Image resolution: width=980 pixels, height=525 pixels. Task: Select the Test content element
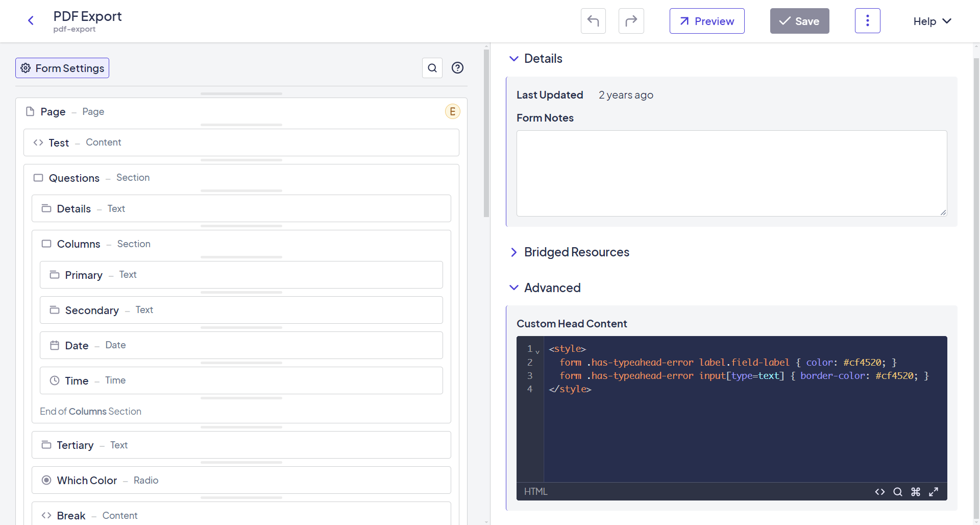241,142
